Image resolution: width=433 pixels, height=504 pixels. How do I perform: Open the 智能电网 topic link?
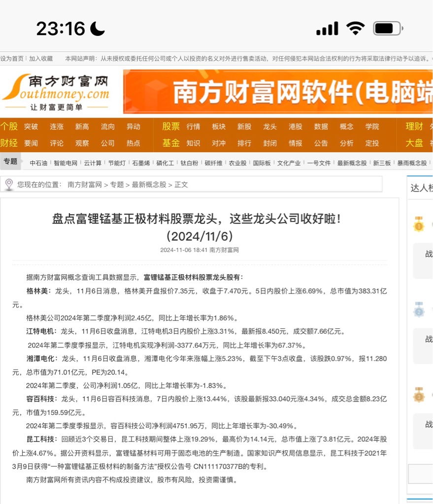66,163
